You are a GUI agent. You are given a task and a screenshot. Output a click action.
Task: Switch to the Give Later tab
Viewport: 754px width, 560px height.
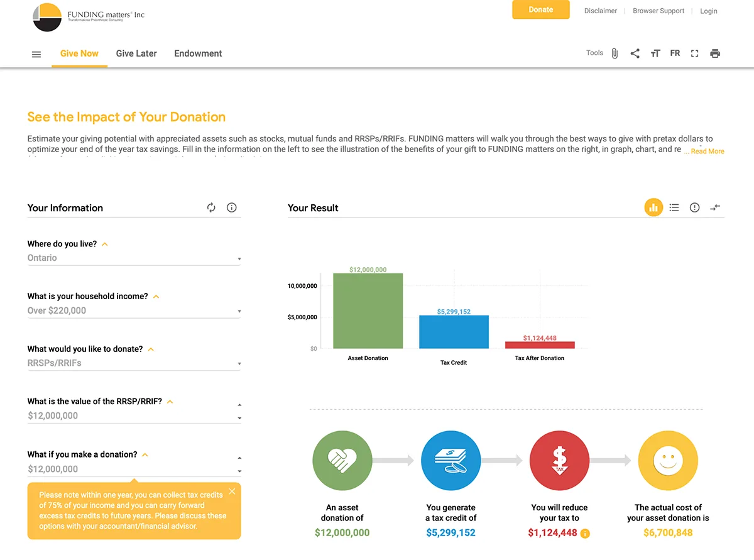(x=136, y=53)
